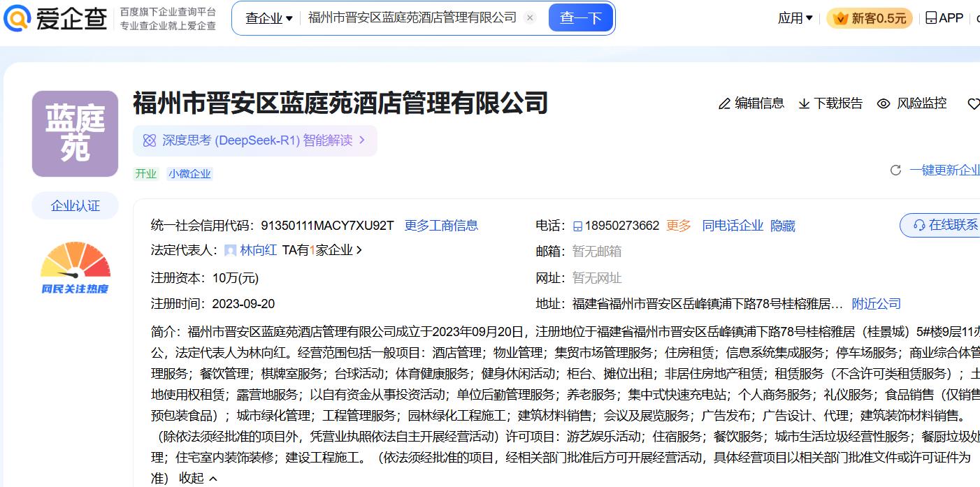Open the 应用 dropdown menu

pyautogui.click(x=795, y=18)
